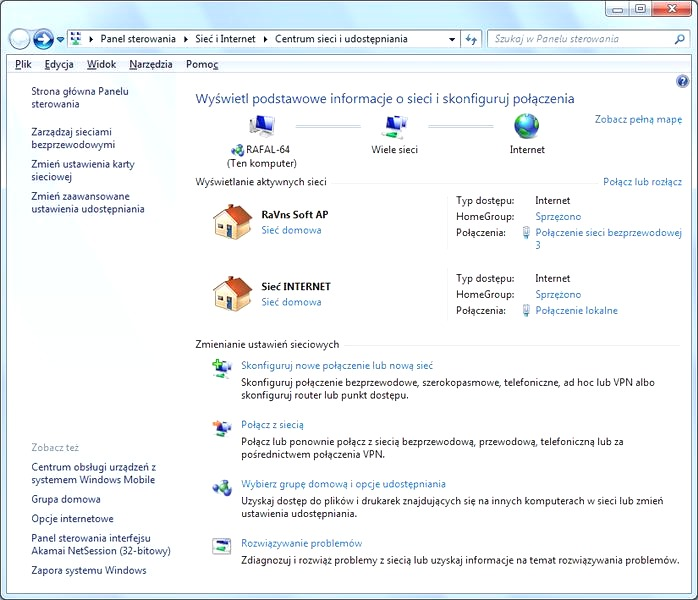
Task: Select Sieć i Internet breadcrumb
Action: point(225,39)
